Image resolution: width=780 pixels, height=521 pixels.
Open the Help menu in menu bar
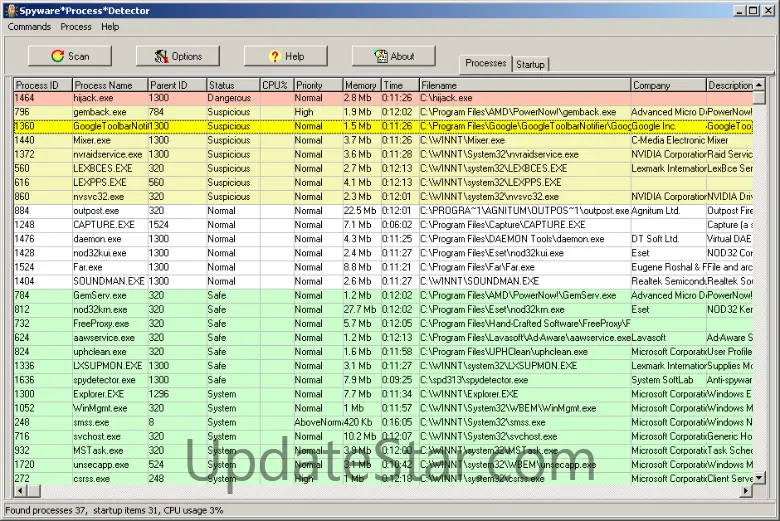pos(109,27)
